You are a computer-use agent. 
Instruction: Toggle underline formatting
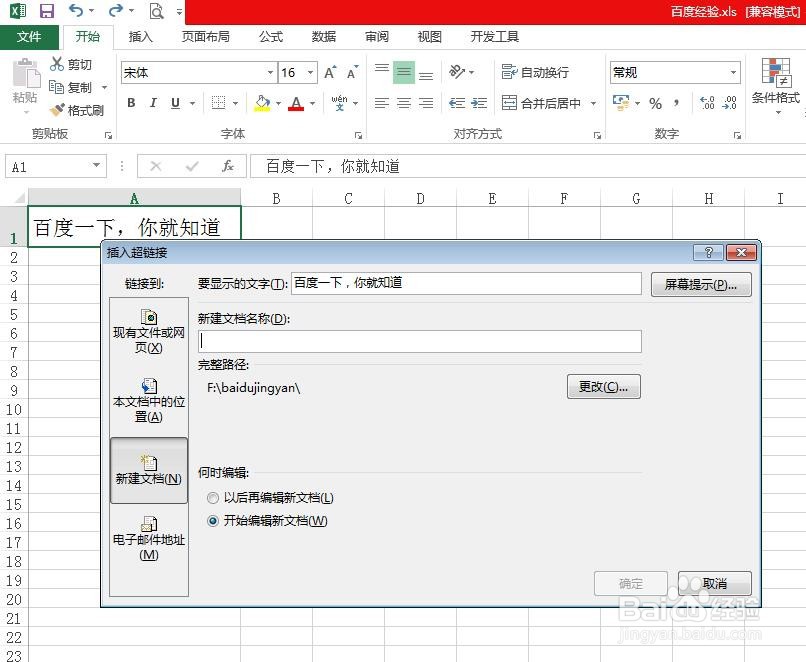click(175, 103)
